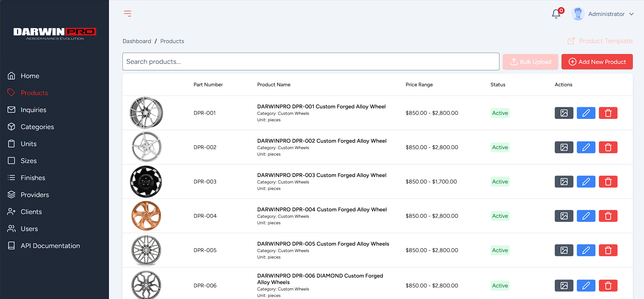
Task: Click the administrator avatar icon
Action: (577, 14)
